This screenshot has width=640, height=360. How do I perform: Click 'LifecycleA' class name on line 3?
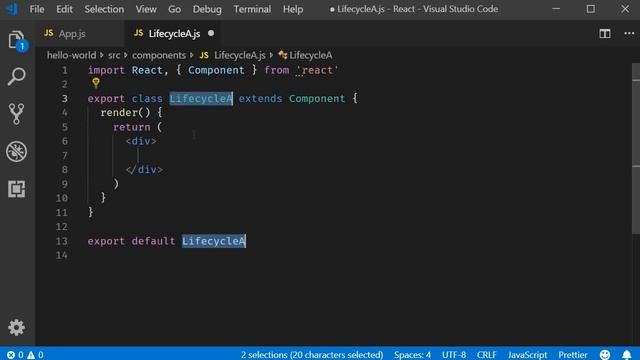coord(201,99)
